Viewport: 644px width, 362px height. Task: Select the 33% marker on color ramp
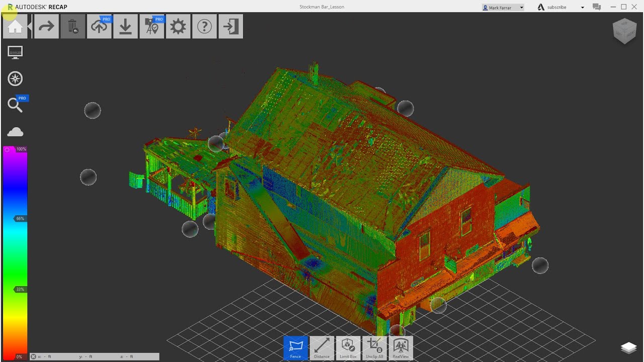[x=20, y=290]
